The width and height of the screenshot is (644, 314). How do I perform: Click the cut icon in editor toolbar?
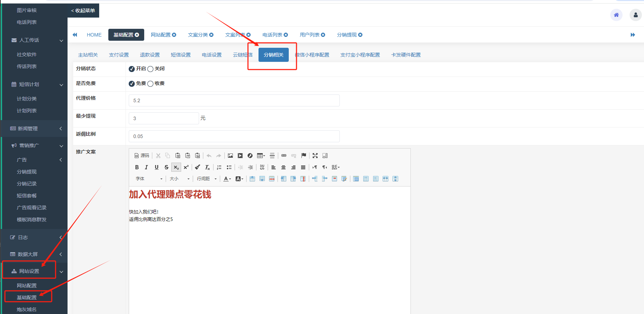158,156
